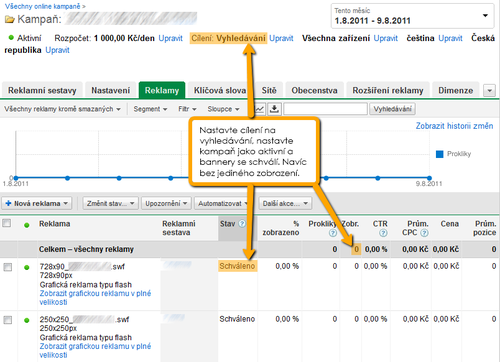The image size is (500, 362).
Task: Sort by Cena column header
Action: coord(450,224)
